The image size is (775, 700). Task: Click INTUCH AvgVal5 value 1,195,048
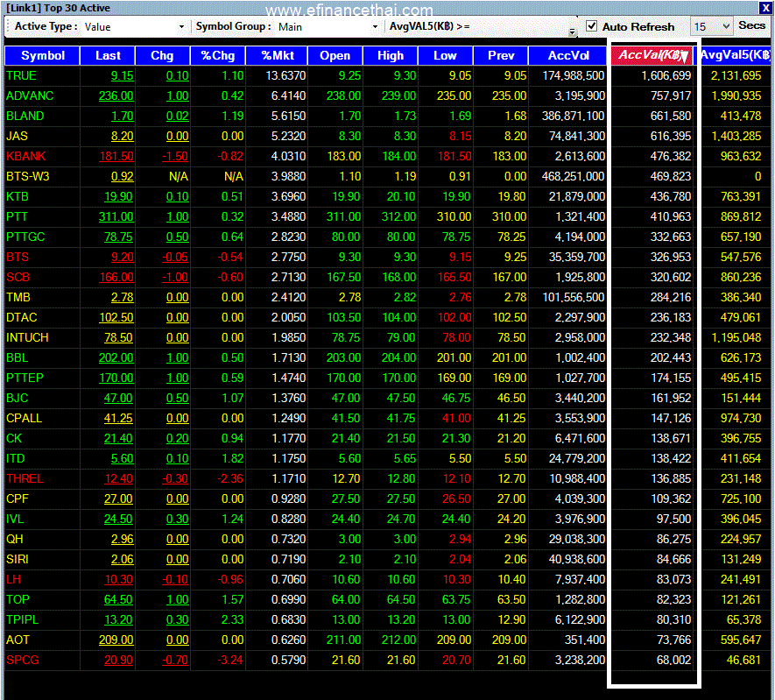tap(736, 337)
